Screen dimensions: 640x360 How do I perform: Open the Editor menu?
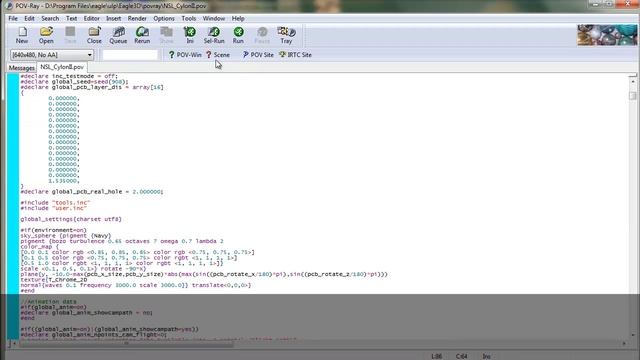point(91,18)
